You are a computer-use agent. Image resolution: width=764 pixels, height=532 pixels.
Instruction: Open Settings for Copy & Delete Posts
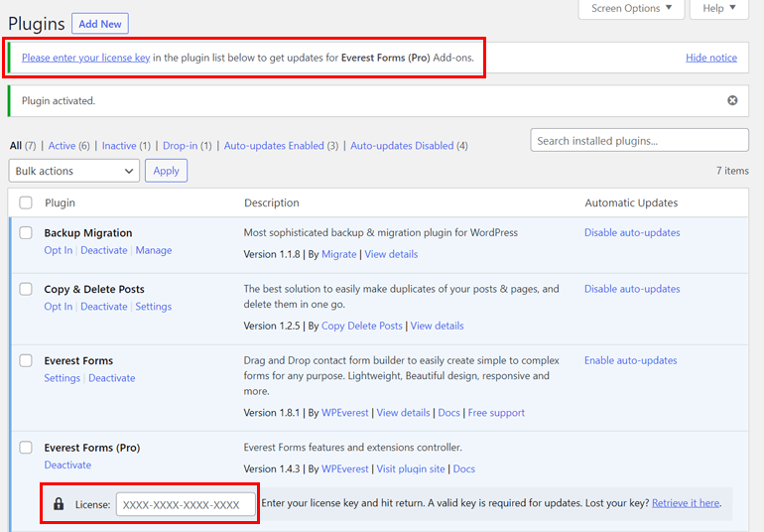154,307
